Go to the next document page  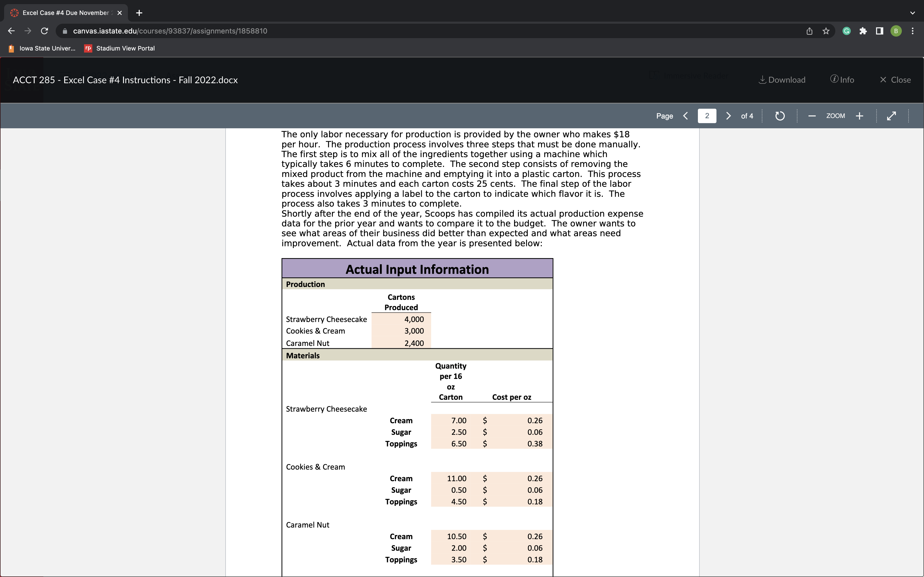(x=728, y=116)
